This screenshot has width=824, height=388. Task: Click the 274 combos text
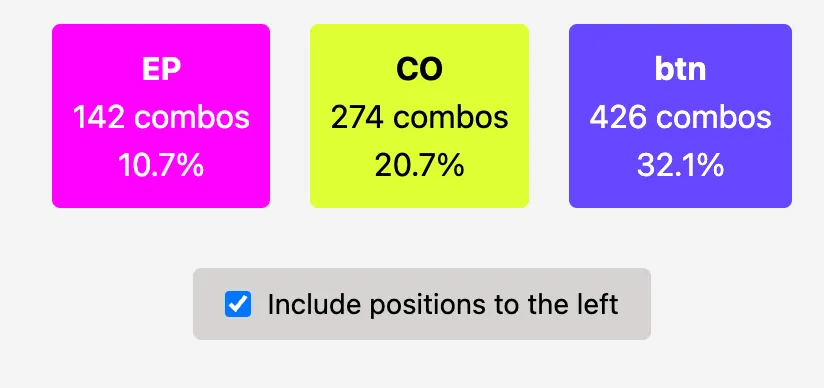[419, 117]
